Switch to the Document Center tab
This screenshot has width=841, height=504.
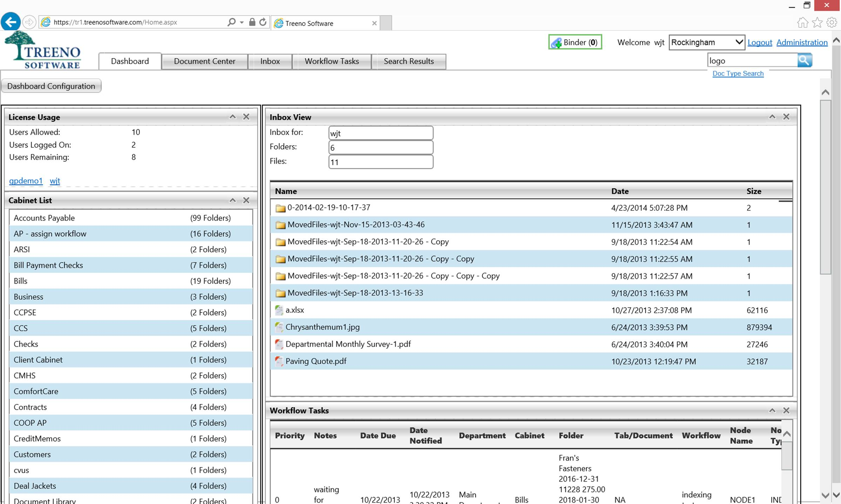click(x=204, y=61)
